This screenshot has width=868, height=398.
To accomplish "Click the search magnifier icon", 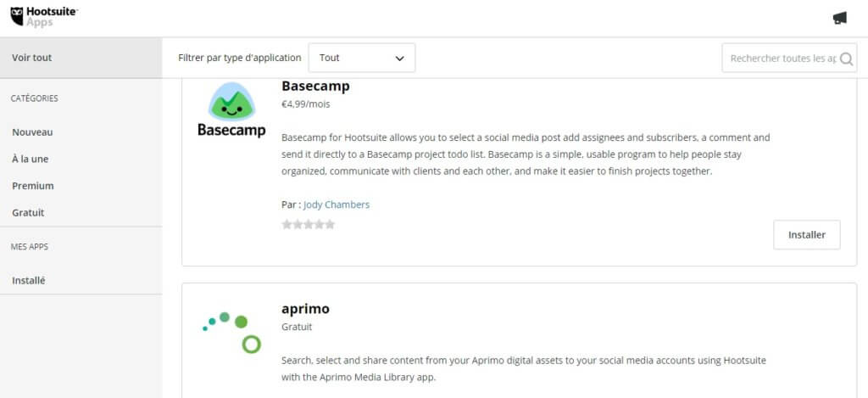I will coord(846,59).
